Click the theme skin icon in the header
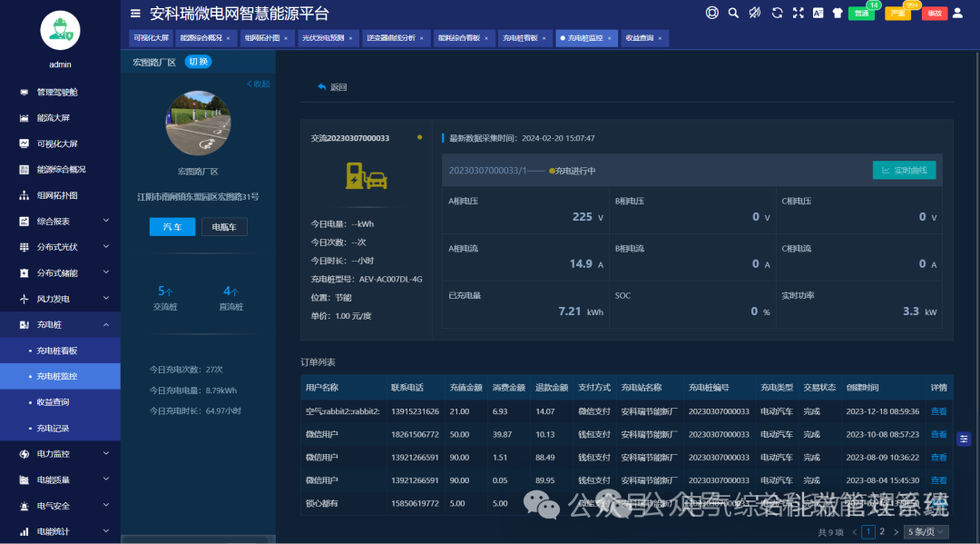This screenshot has height=544, width=980. click(x=838, y=13)
